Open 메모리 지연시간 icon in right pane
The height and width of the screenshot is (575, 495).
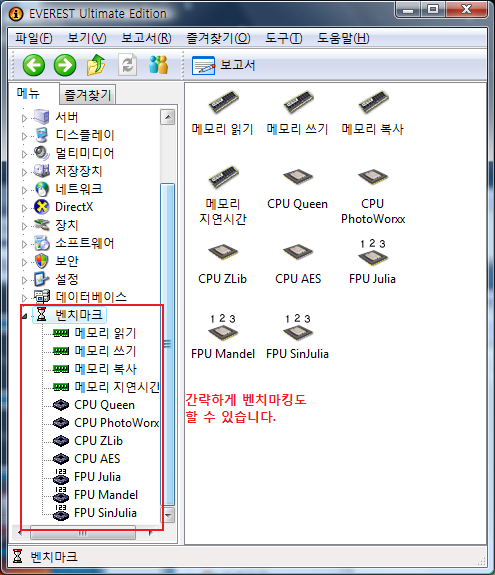[223, 195]
